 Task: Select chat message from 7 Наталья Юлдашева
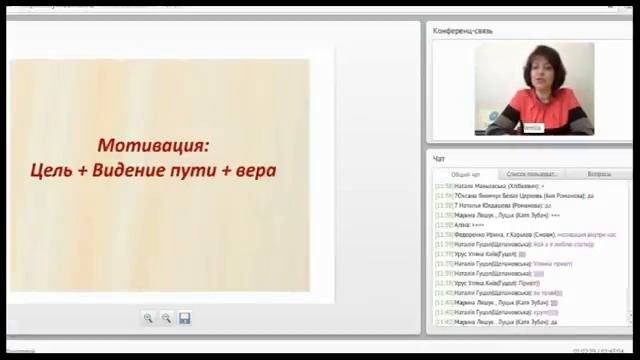[493, 205]
